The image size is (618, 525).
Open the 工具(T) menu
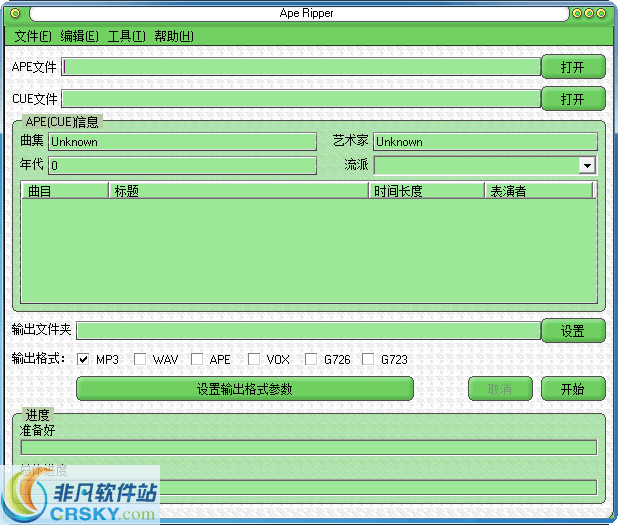tap(127, 36)
